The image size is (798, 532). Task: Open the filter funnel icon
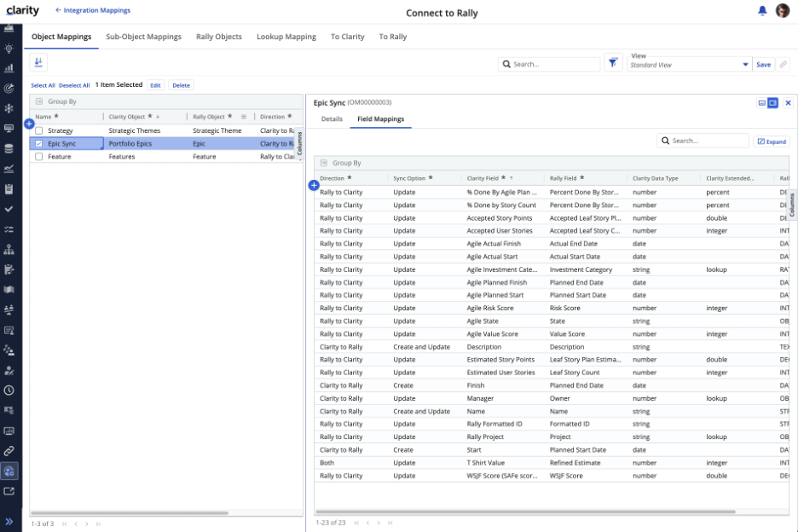coord(613,63)
